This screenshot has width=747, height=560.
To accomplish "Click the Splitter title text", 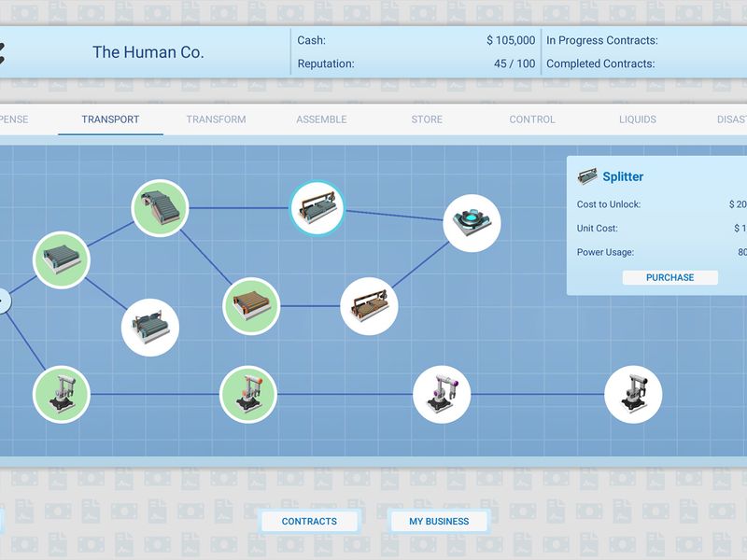I will pos(623,176).
